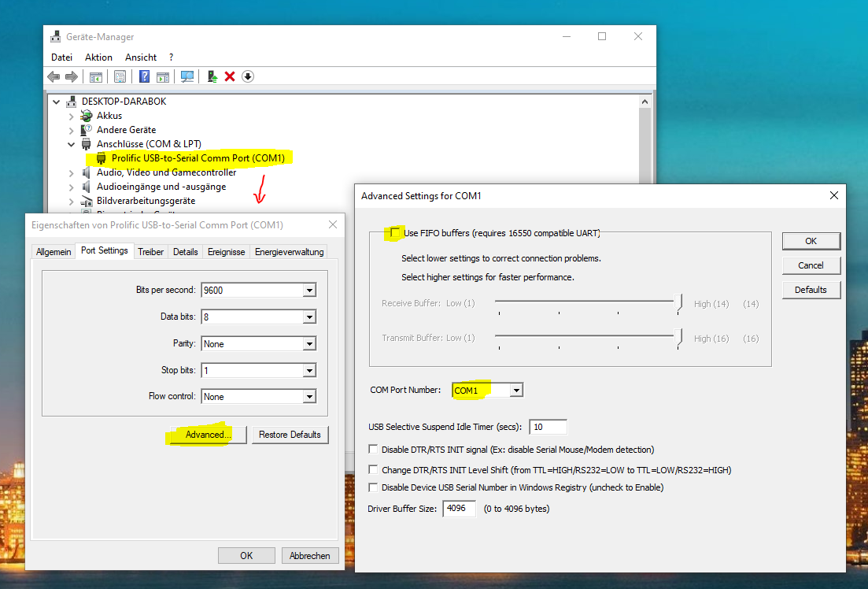Open Help using the blue question mark icon
Image resolution: width=868 pixels, height=589 pixels.
pos(145,76)
